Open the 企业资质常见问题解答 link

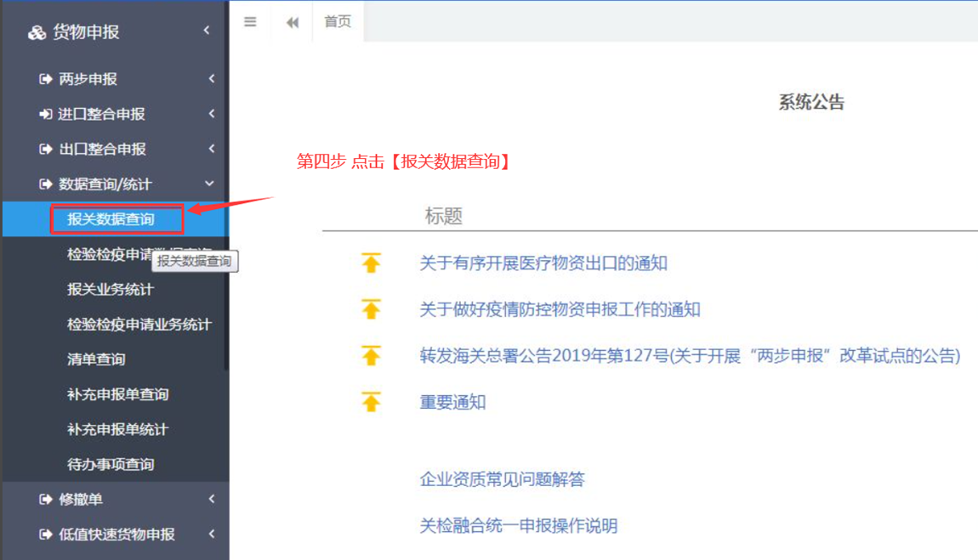pos(506,478)
